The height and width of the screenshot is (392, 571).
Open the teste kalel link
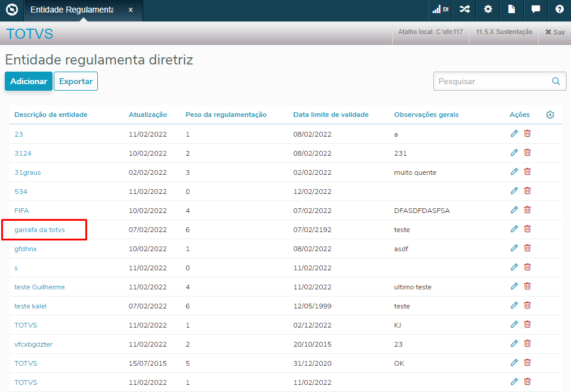pyautogui.click(x=30, y=306)
